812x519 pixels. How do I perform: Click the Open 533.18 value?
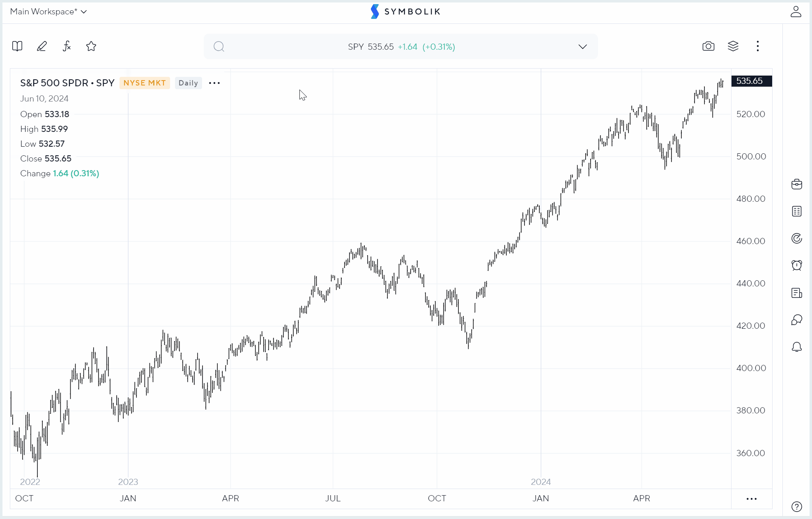tap(57, 114)
